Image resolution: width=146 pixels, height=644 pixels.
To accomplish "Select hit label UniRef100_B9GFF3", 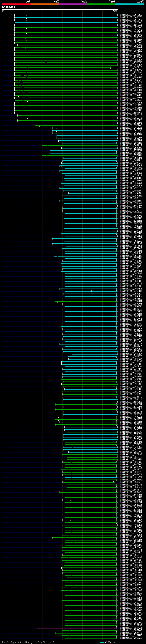I will pyautogui.click(x=131, y=32).
